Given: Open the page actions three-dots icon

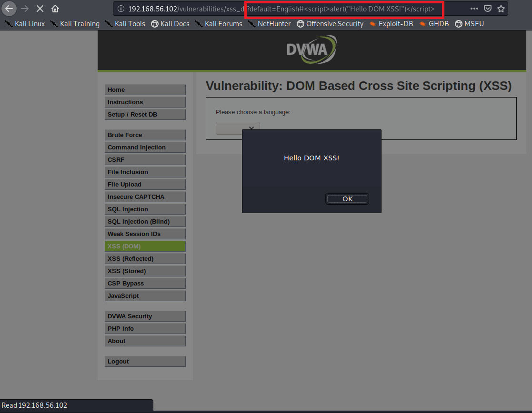Looking at the screenshot, I should [x=474, y=9].
